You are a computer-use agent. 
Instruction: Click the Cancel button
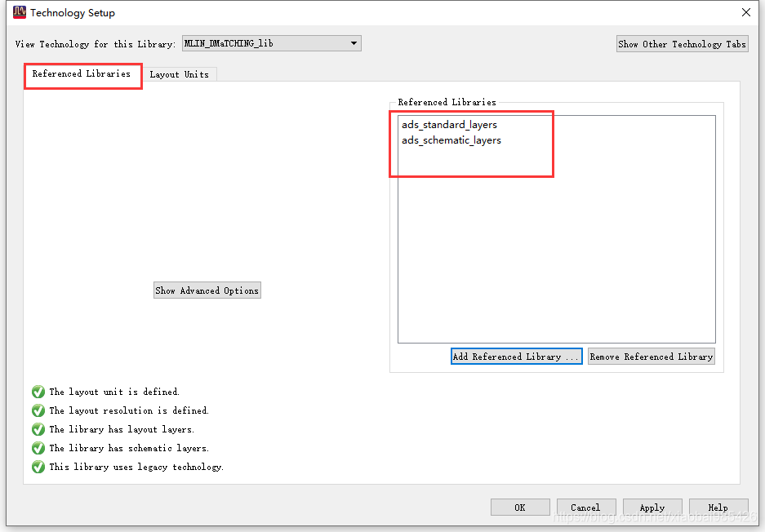[586, 508]
